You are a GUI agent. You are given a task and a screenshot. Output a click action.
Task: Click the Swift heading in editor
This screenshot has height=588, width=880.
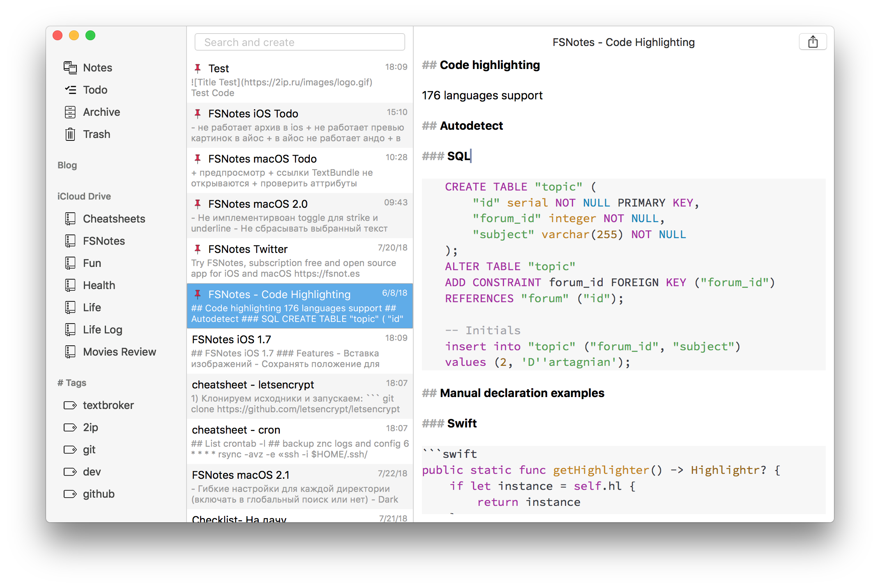click(x=462, y=423)
